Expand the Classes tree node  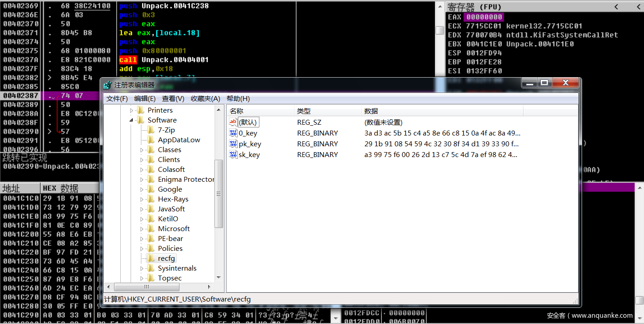pyautogui.click(x=142, y=150)
